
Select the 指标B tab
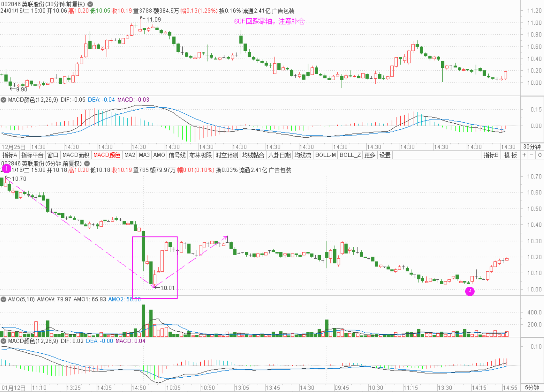coord(491,155)
